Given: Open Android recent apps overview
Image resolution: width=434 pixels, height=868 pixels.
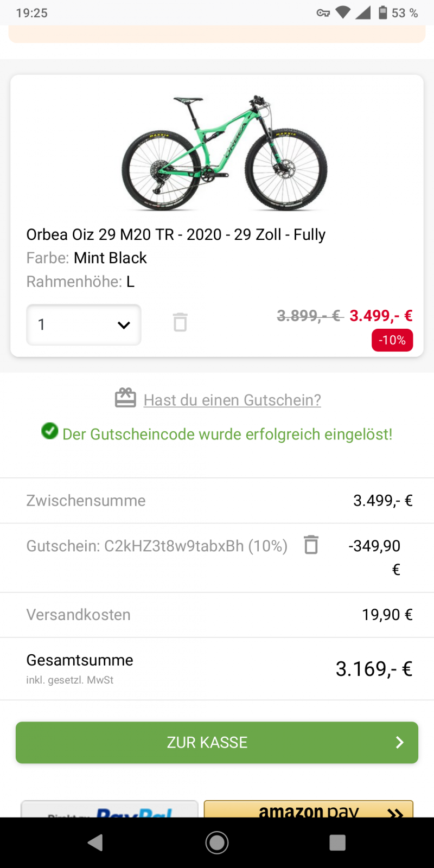Looking at the screenshot, I should tap(337, 843).
